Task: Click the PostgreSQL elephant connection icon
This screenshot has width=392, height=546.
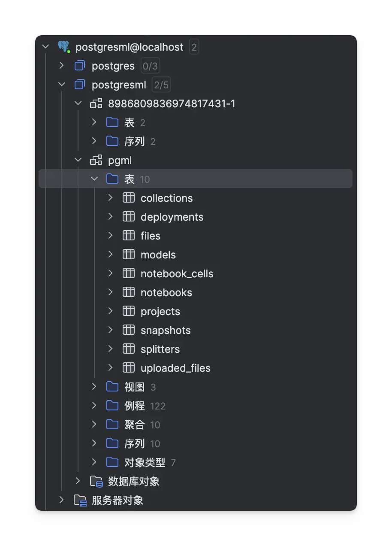Action: [63, 46]
